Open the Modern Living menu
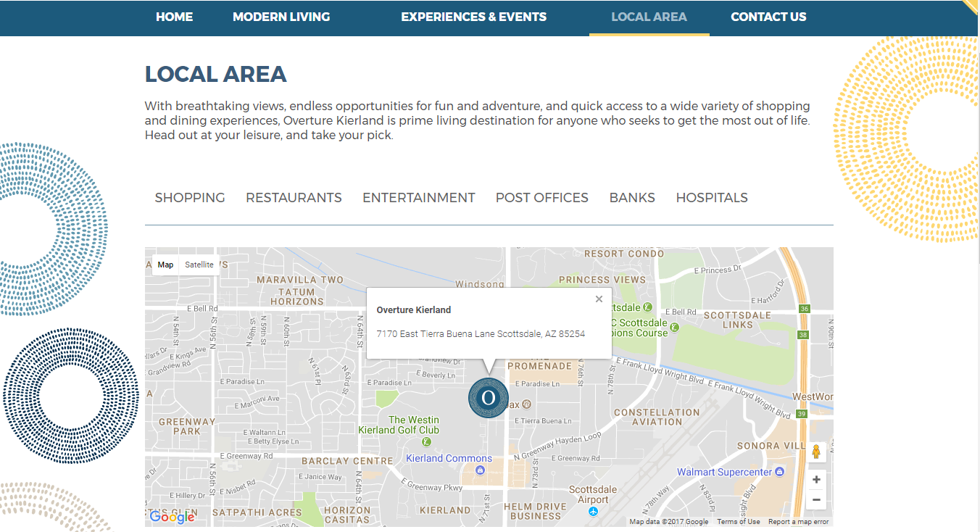The image size is (980, 532). [281, 17]
